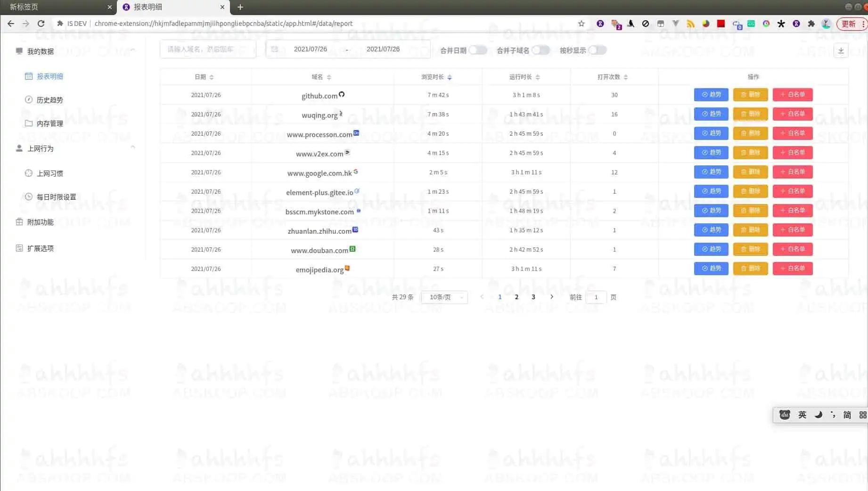Open 扩展选项 extension options icon
868x491 pixels.
19,247
